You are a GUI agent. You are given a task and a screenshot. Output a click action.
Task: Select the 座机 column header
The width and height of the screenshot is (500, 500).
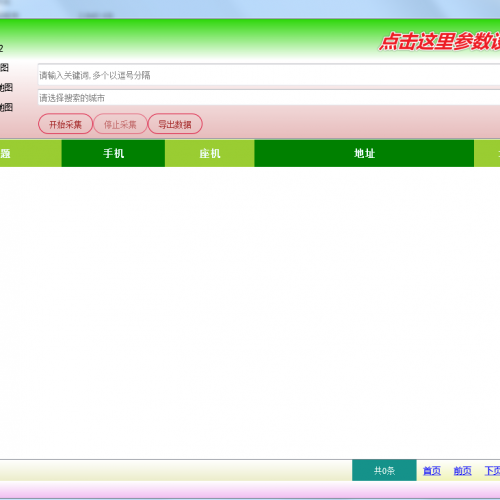pos(210,153)
